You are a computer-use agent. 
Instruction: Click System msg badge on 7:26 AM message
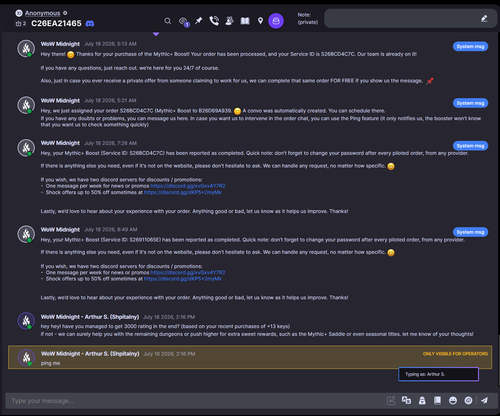tap(470, 146)
